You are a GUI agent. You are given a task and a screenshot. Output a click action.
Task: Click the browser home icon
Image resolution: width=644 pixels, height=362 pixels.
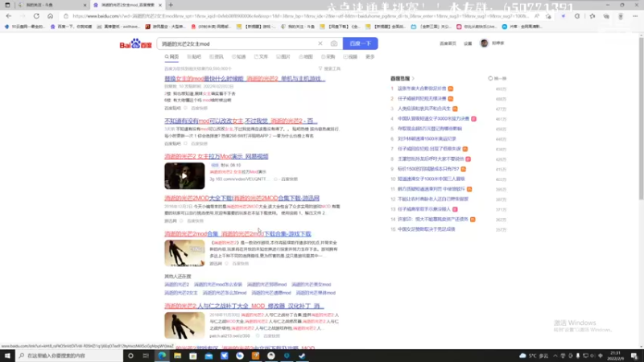[x=50, y=16]
